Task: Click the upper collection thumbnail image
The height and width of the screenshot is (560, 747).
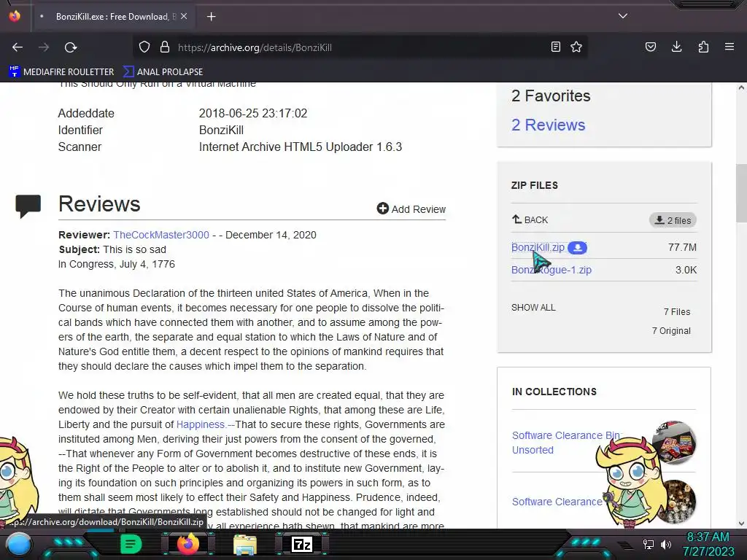Action: coord(674,443)
